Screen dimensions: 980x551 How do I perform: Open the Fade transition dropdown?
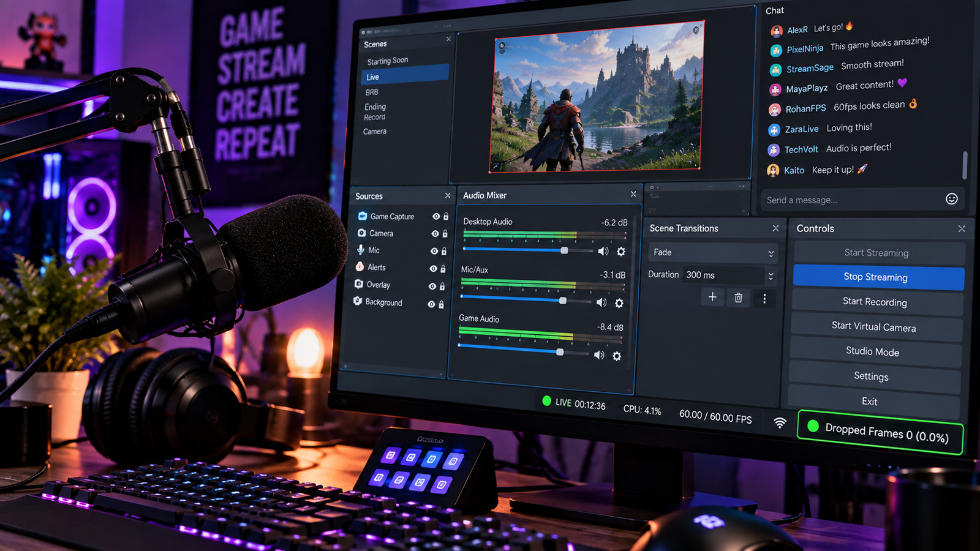click(714, 252)
